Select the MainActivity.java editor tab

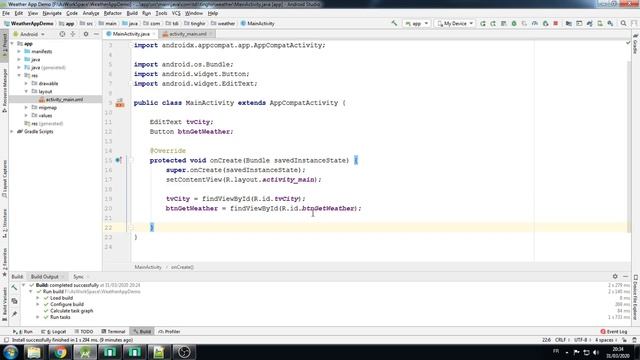pyautogui.click(x=131, y=34)
